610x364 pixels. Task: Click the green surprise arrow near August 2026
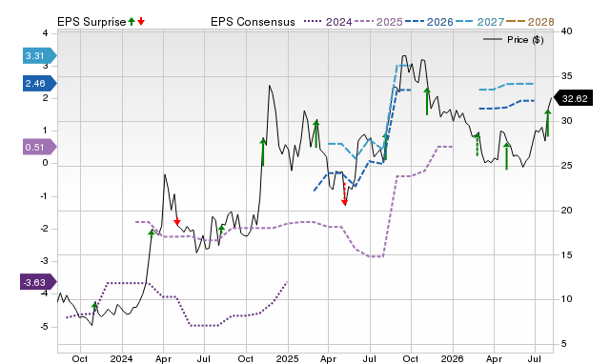click(x=548, y=123)
